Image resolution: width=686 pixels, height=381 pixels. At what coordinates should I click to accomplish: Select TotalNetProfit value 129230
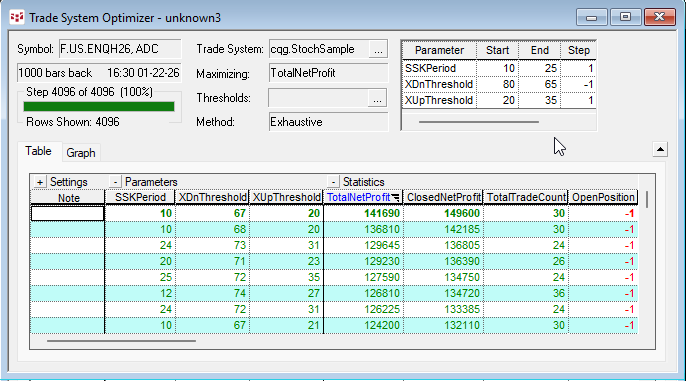[363, 262]
